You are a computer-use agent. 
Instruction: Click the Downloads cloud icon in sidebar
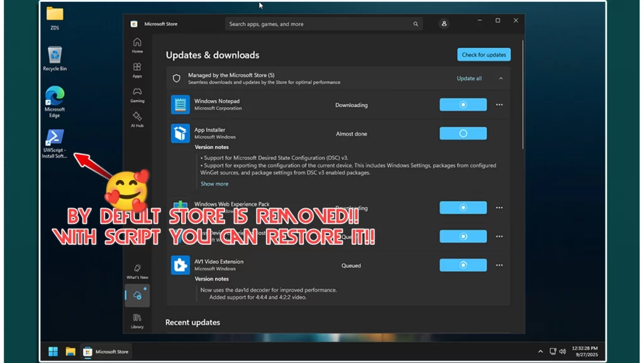137,295
